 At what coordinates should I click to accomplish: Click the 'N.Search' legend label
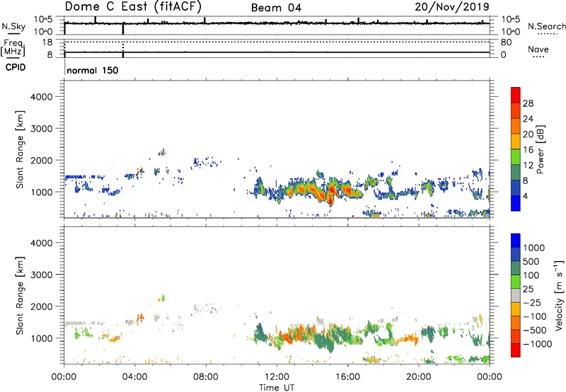click(547, 26)
